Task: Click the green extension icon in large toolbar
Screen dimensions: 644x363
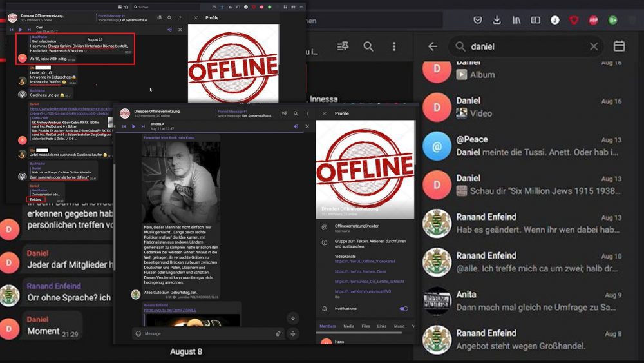Action: (x=613, y=20)
